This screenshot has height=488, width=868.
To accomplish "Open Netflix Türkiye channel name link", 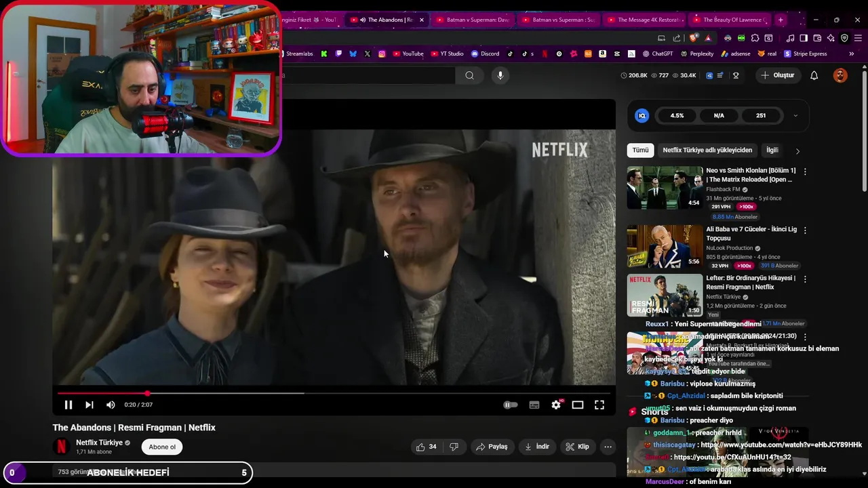I will [99, 443].
